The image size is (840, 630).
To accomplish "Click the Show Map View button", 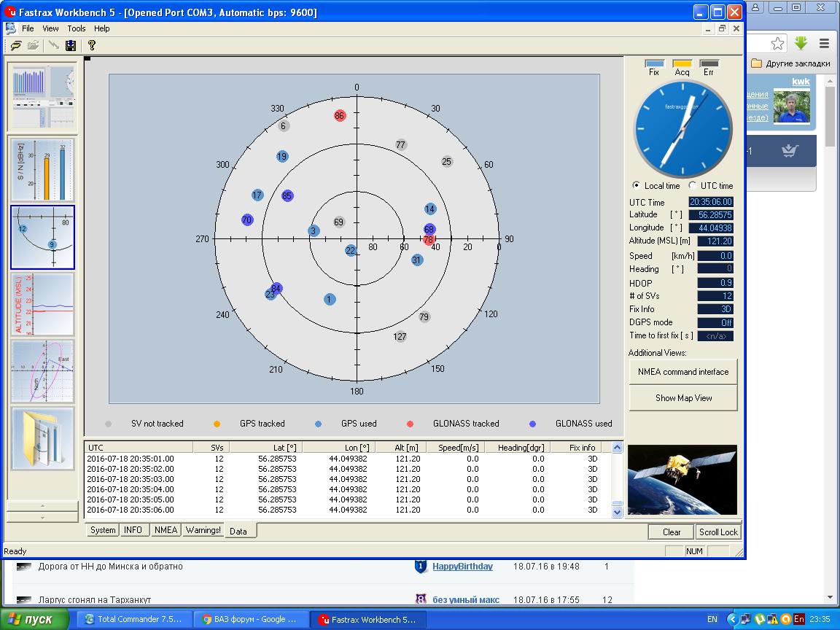I will click(682, 398).
